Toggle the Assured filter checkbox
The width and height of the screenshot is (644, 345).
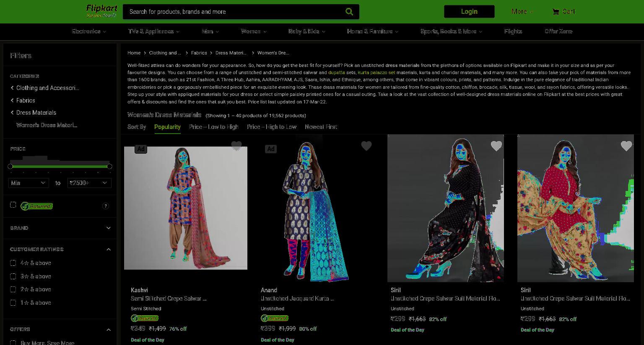(13, 205)
